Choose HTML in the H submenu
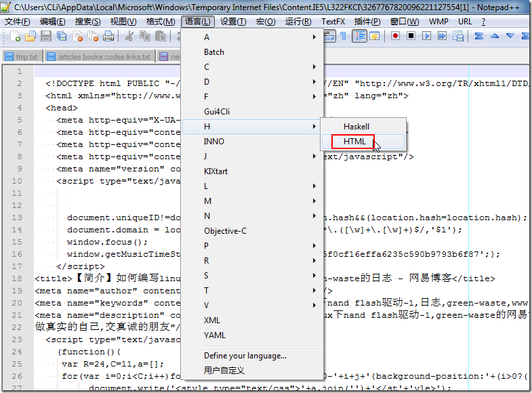Image resolution: width=532 pixels, height=393 pixels. (363, 142)
